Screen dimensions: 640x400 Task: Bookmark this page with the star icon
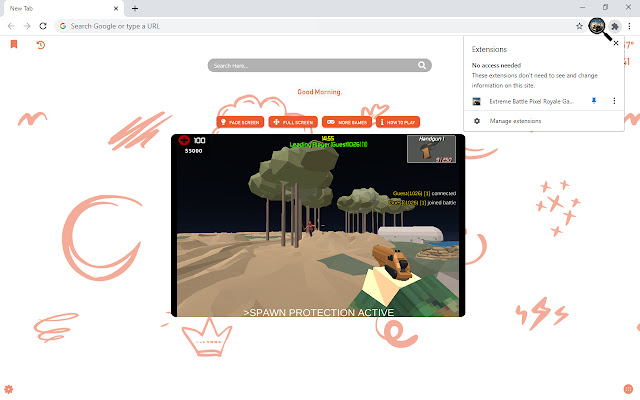[x=579, y=26]
